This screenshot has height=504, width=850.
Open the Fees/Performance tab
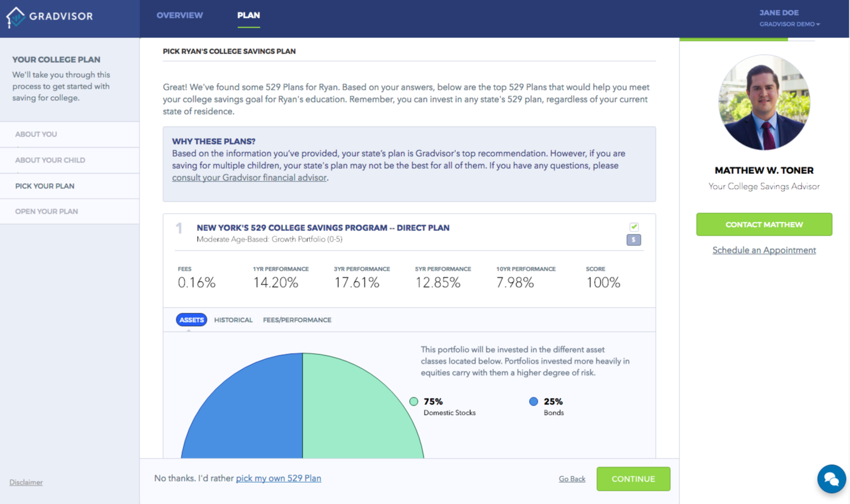pos(297,320)
